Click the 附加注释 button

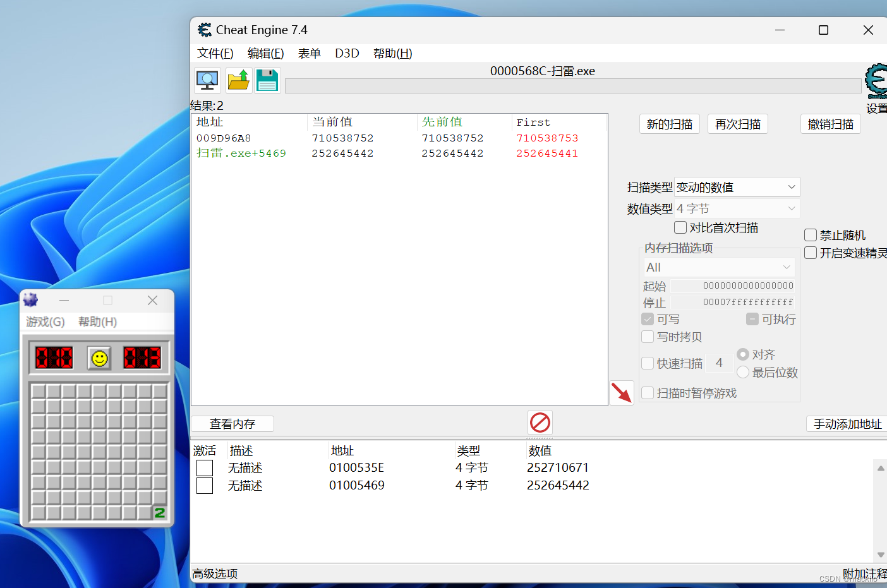[x=865, y=573]
